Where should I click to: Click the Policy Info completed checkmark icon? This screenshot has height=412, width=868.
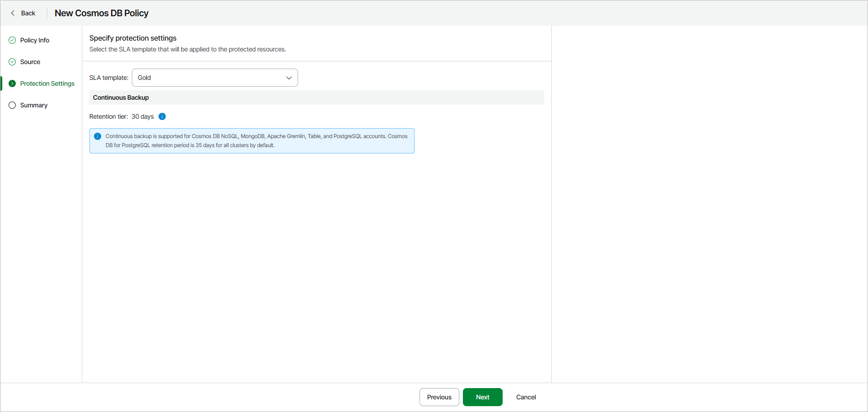click(12, 40)
